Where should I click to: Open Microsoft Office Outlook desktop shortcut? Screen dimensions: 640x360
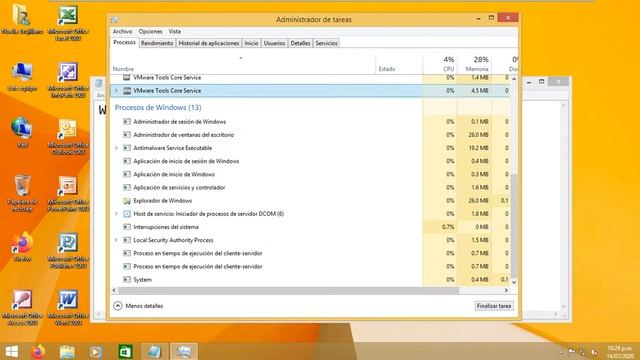coord(68,137)
